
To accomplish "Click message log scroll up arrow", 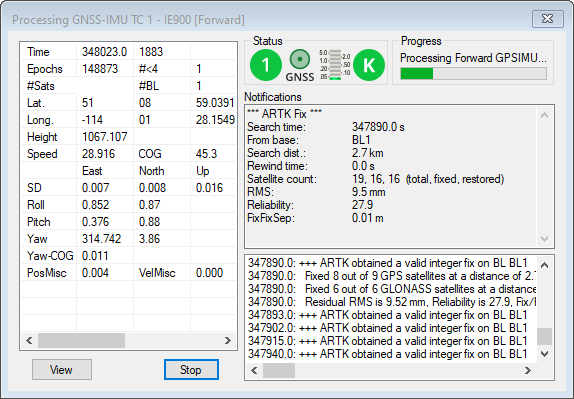I will point(544,265).
